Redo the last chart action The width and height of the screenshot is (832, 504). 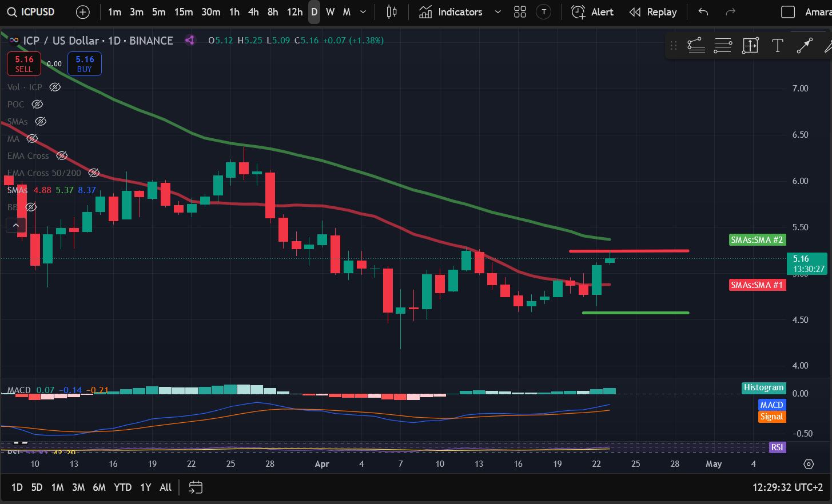[730, 12]
